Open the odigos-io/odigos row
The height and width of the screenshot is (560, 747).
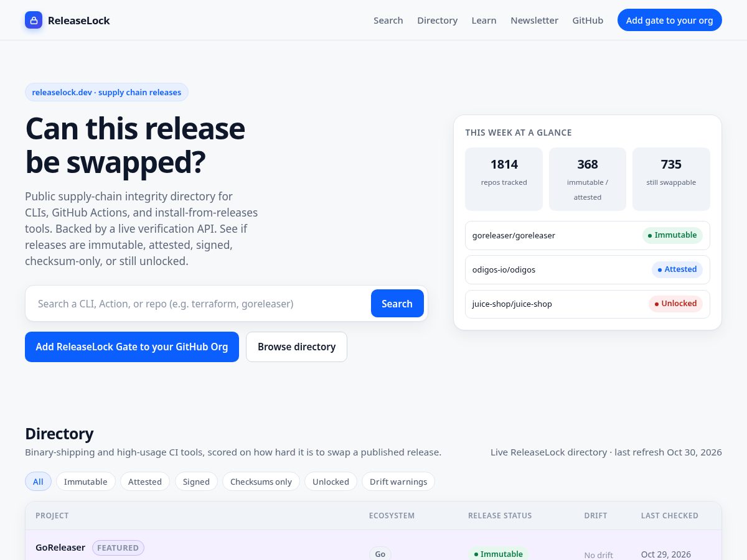point(588,269)
